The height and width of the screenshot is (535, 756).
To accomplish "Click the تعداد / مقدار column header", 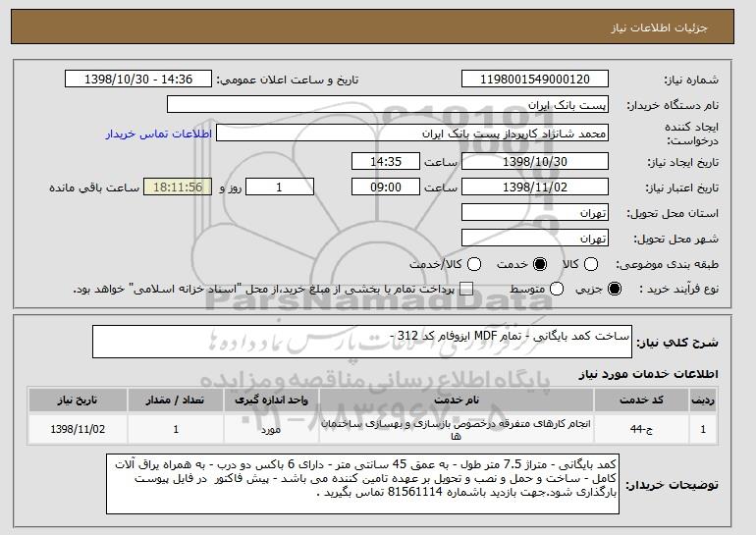I will [175, 401].
